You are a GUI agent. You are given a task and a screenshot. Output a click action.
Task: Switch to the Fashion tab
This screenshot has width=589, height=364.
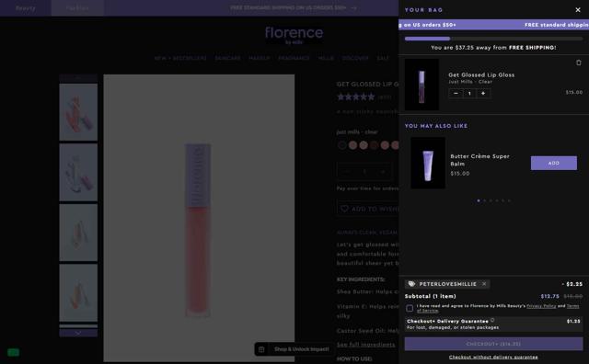[x=77, y=8]
